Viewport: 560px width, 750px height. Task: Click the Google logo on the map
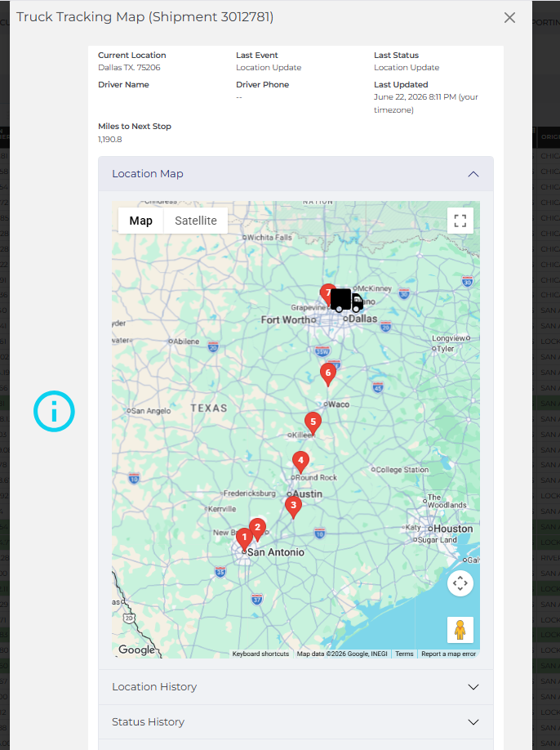(x=136, y=650)
